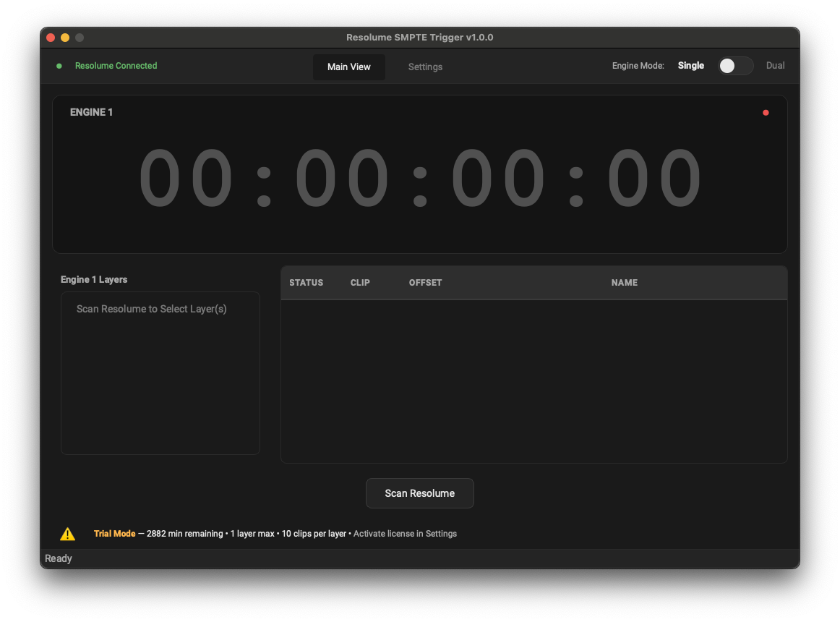Click the Engine 1 Layers heading
Image resolution: width=840 pixels, height=622 pixels.
[x=94, y=279]
